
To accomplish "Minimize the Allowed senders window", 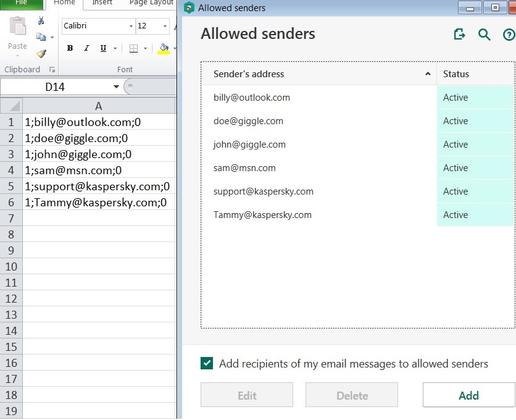I will pyautogui.click(x=470, y=8).
